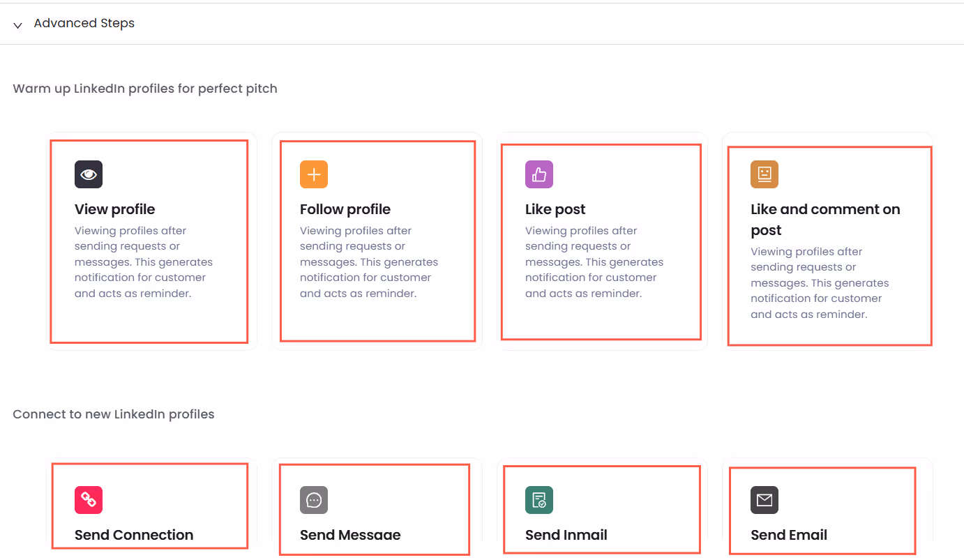
Task: Click the Warm up LinkedIn profiles heading
Action: coord(145,89)
